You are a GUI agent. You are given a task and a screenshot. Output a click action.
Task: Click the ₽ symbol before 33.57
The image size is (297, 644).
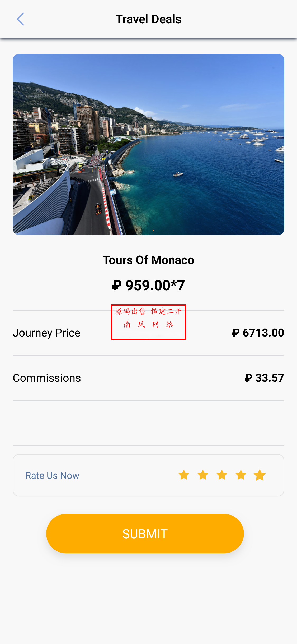(248, 378)
